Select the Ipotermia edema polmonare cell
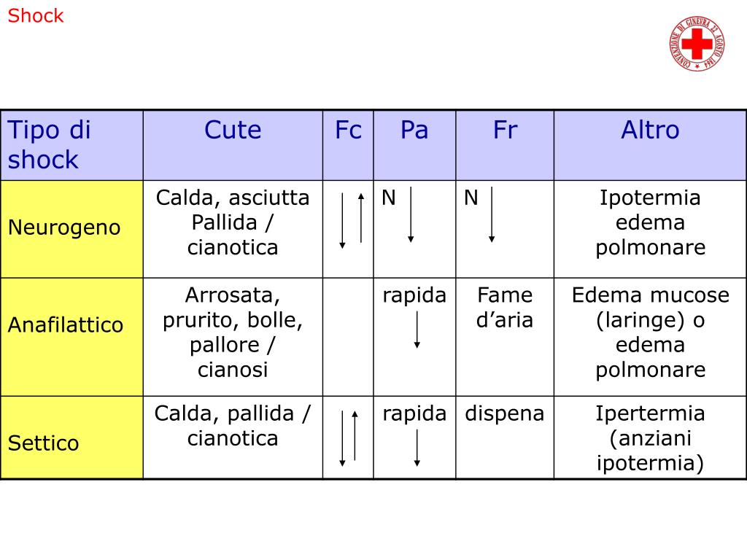747x560 pixels. click(x=650, y=229)
